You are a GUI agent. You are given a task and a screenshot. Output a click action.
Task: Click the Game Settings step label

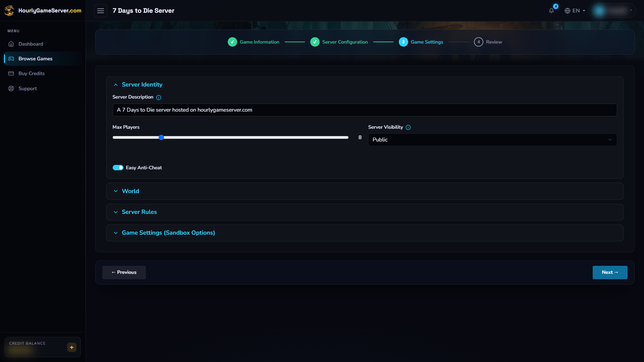[x=427, y=42]
